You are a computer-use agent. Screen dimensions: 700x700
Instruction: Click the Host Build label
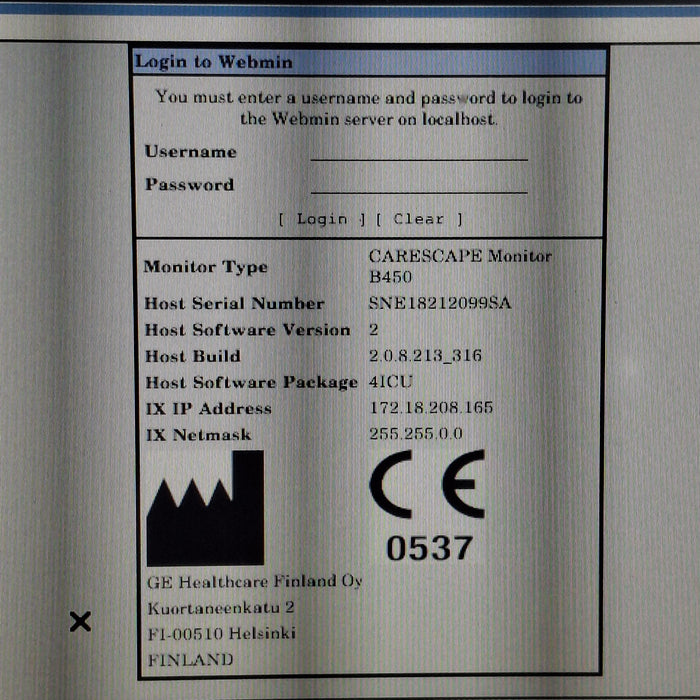193,356
